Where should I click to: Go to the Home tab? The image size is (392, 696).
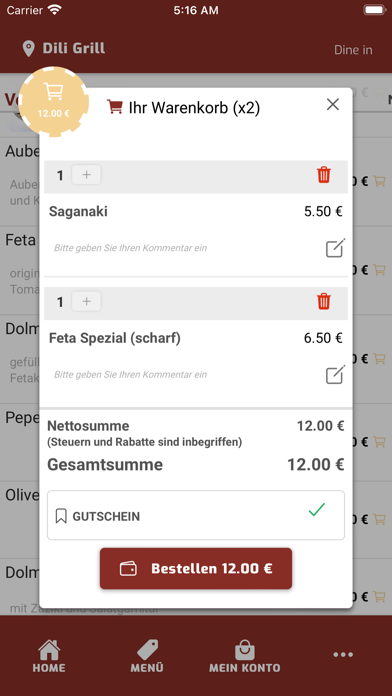pyautogui.click(x=49, y=656)
